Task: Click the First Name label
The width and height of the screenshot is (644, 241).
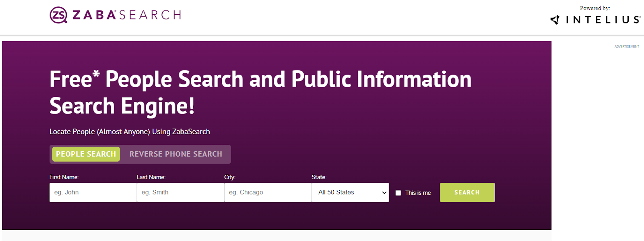Action: (64, 177)
